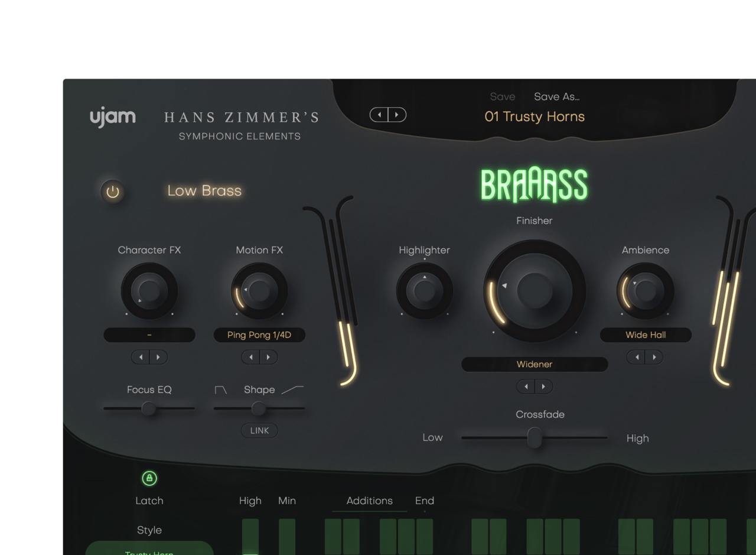Viewport: 756px width, 555px height.
Task: Click the Save button
Action: [503, 97]
